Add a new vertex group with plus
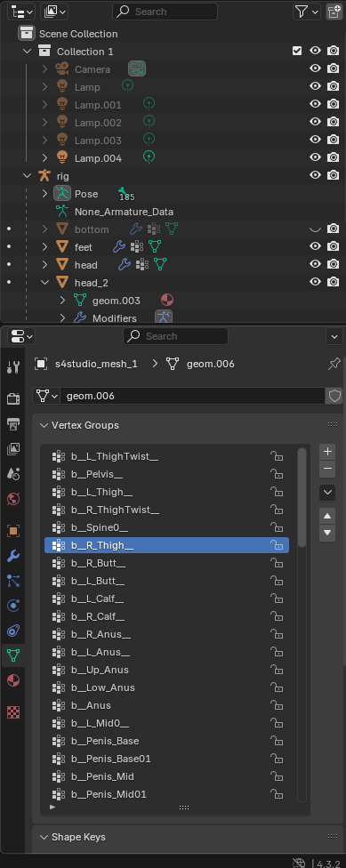The image size is (346, 868). [x=327, y=452]
